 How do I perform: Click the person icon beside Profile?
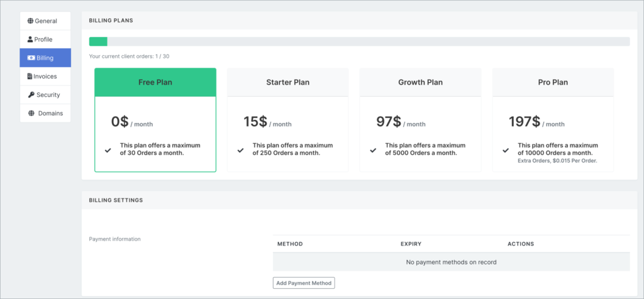click(x=30, y=40)
